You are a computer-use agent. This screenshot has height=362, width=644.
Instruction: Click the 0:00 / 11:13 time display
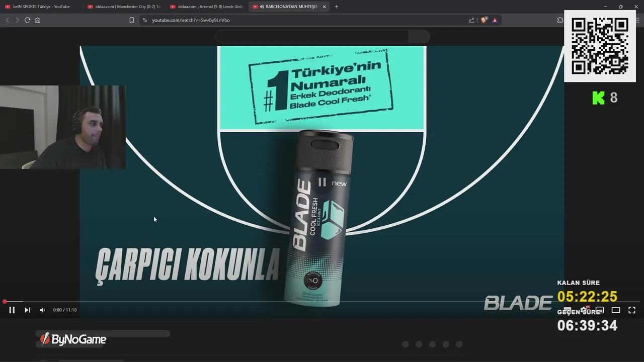[x=65, y=310]
